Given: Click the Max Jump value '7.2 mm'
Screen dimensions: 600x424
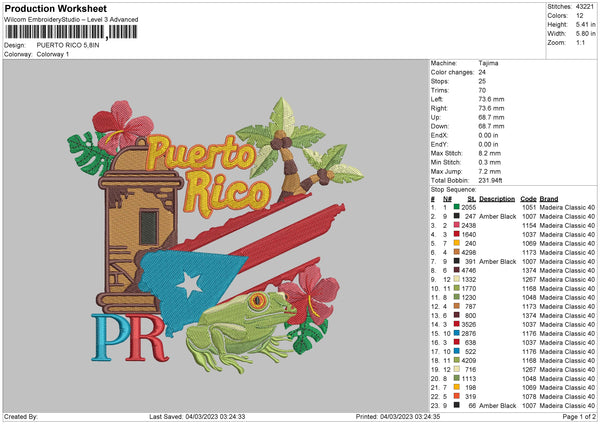Looking at the screenshot, I should (489, 171).
